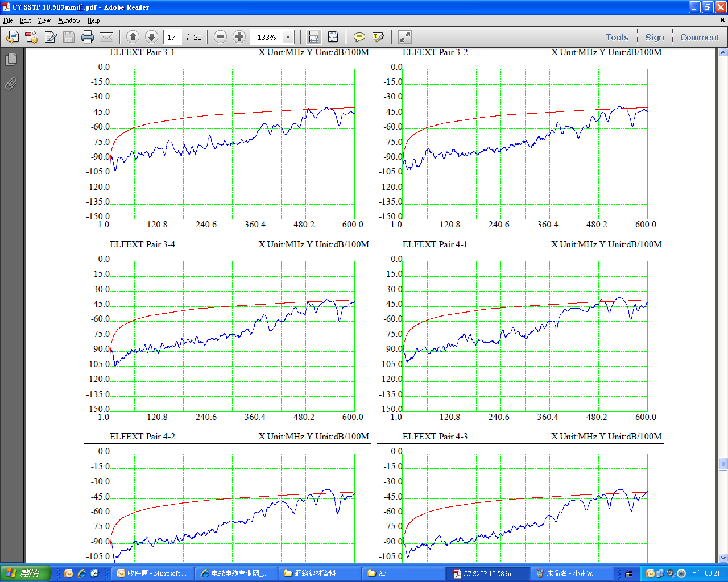This screenshot has width=728, height=582.
Task: Zoom in with the plus button
Action: 239,37
